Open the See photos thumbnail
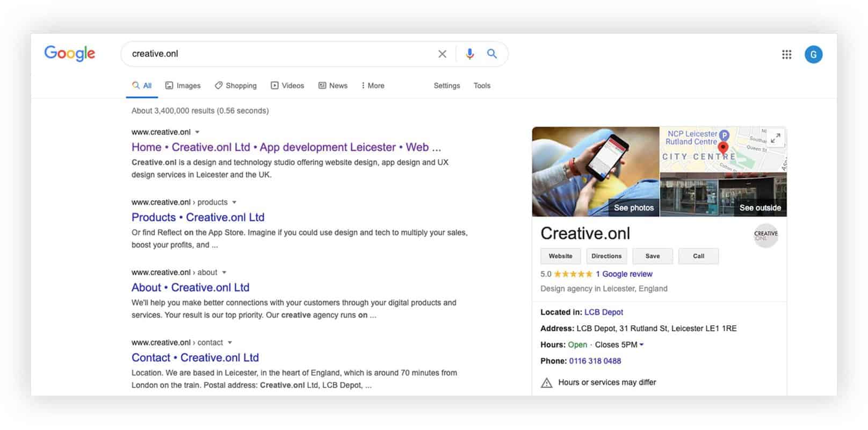The image size is (868, 430). (596, 172)
